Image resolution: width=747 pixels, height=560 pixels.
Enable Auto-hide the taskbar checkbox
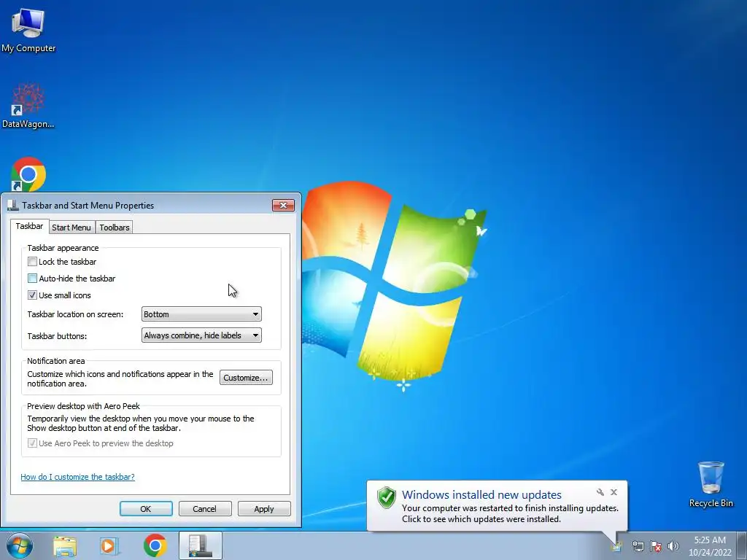coord(32,278)
